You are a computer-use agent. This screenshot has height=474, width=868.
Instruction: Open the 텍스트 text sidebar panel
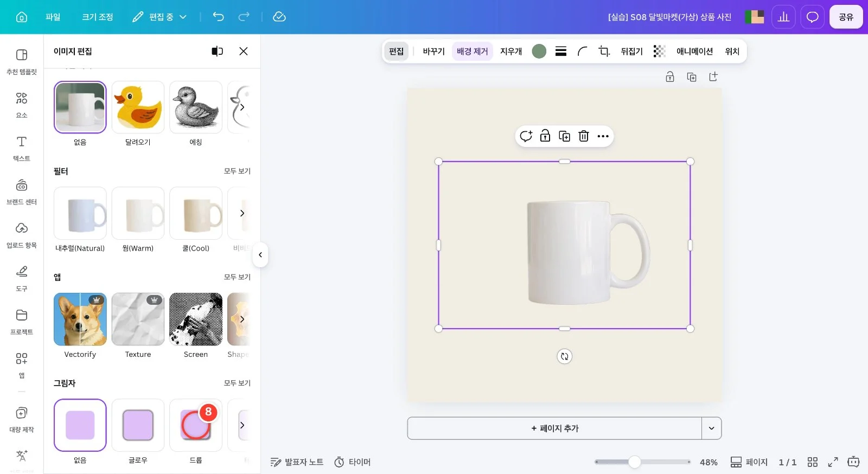pyautogui.click(x=22, y=148)
